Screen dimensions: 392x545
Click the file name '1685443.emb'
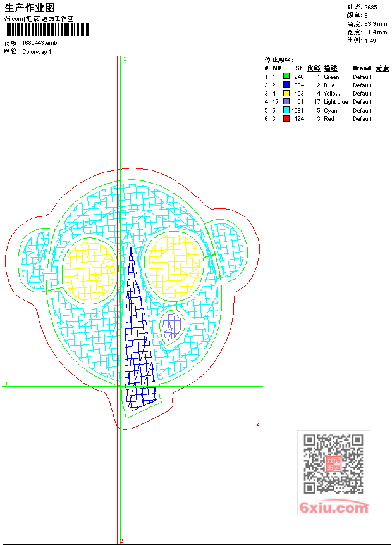click(40, 43)
